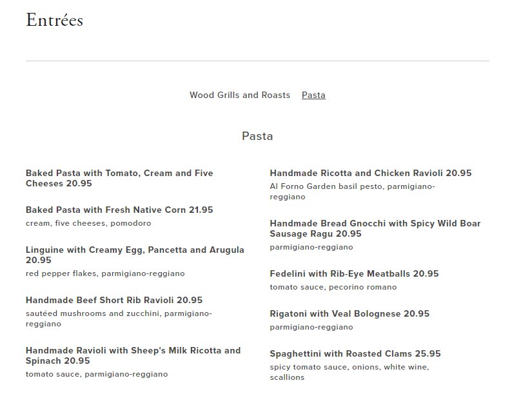The image size is (532, 416).
Task: Click the Entrées page heading
Action: (55, 20)
